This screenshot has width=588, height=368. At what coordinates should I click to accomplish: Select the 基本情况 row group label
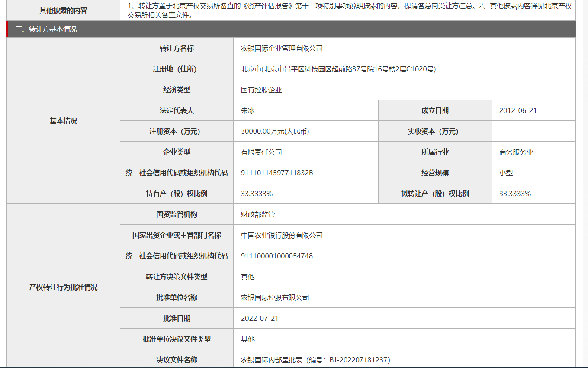pyautogui.click(x=63, y=121)
